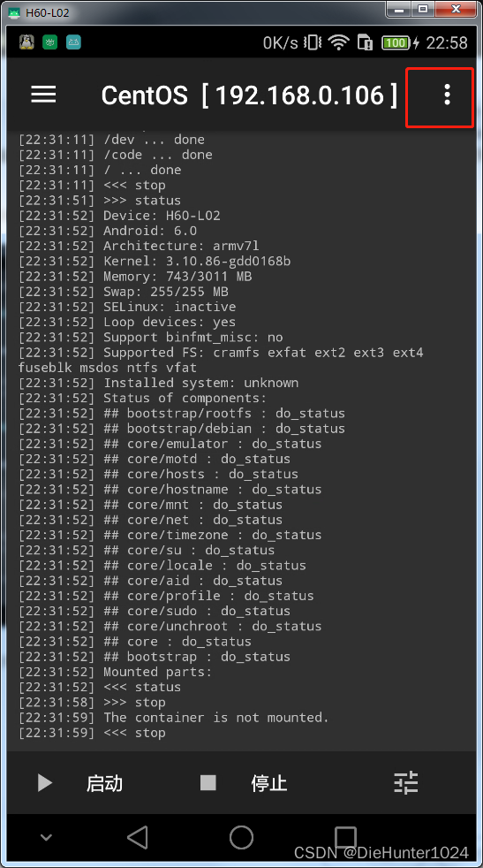Tap the play triangle start icon
The width and height of the screenshot is (483, 868).
click(x=45, y=783)
